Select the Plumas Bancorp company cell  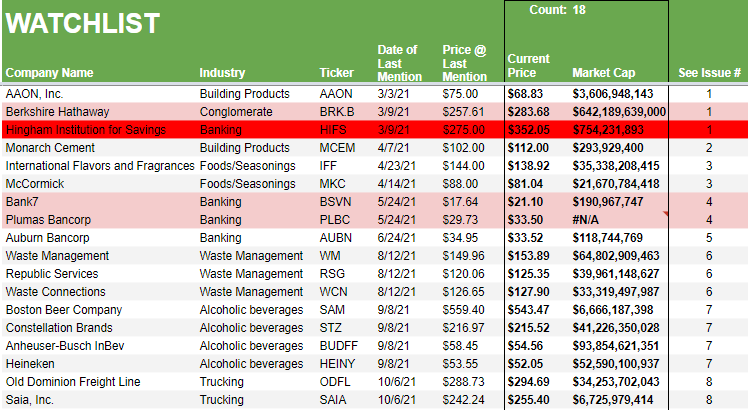pos(48,220)
